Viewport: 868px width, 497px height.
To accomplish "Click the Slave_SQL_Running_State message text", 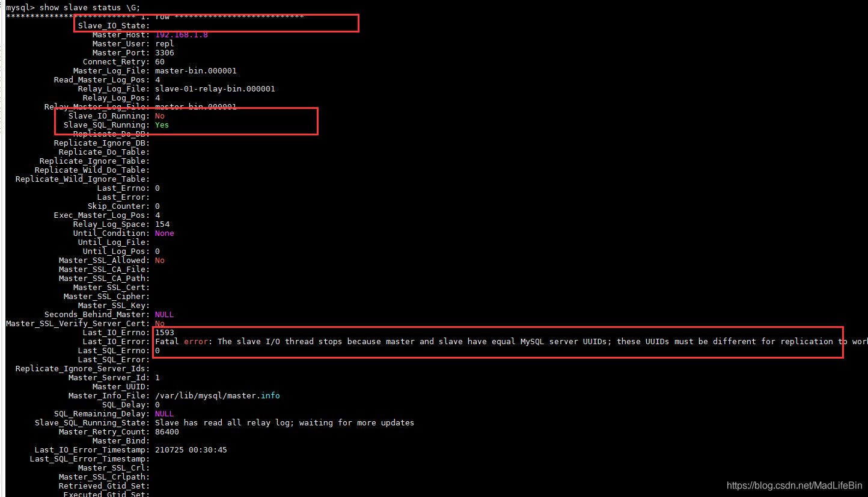I will click(284, 423).
